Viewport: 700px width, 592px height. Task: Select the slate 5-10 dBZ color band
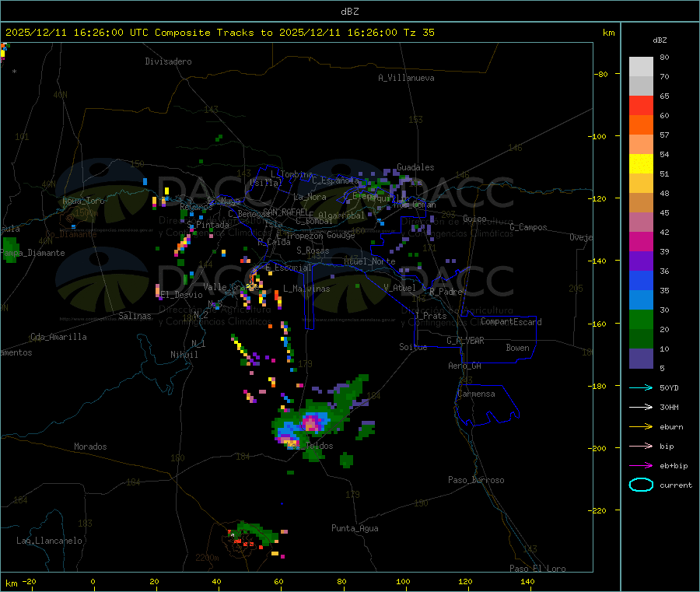(641, 359)
